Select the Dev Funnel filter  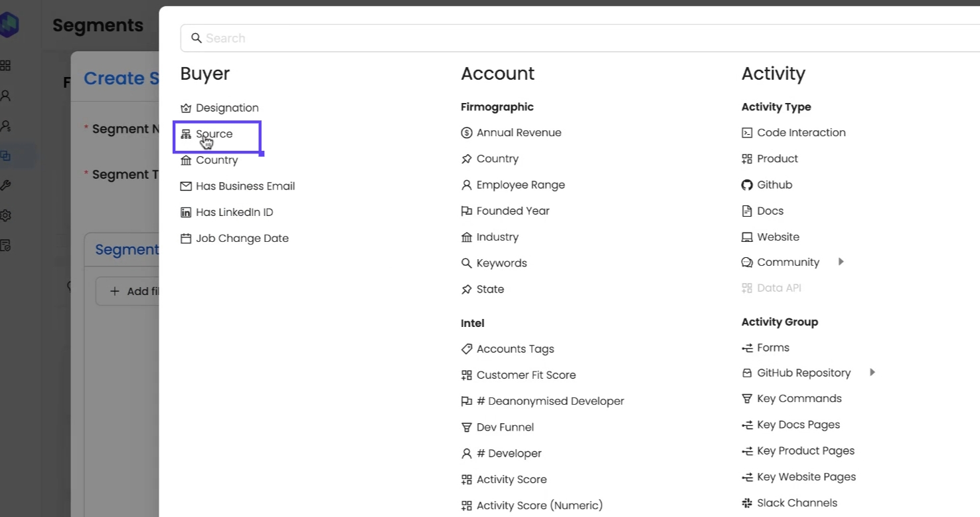[x=505, y=427]
